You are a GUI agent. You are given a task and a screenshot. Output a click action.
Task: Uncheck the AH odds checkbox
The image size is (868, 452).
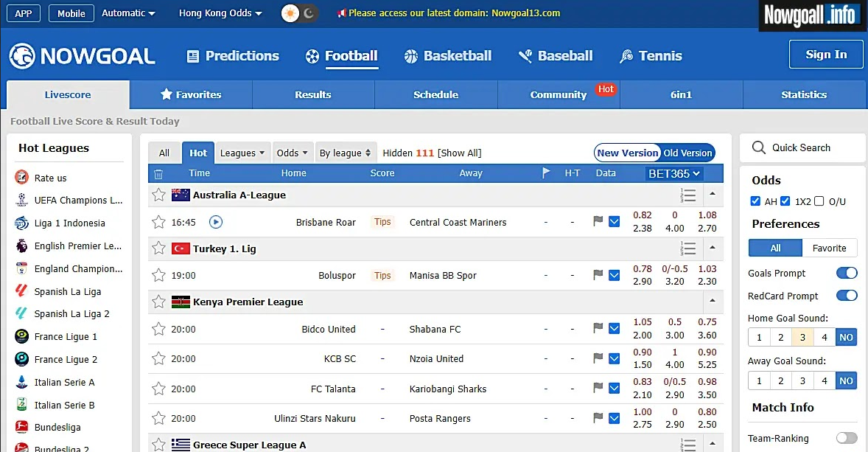point(755,201)
